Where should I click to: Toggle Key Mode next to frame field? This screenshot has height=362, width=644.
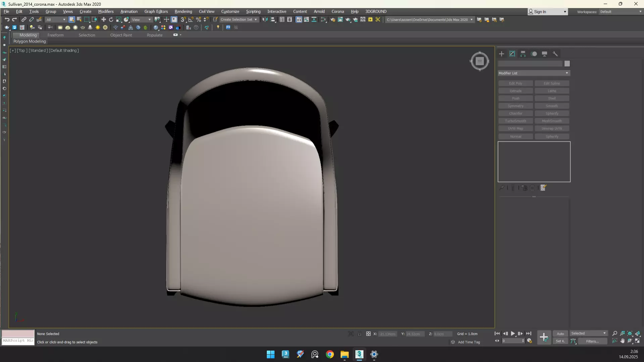pos(497,341)
